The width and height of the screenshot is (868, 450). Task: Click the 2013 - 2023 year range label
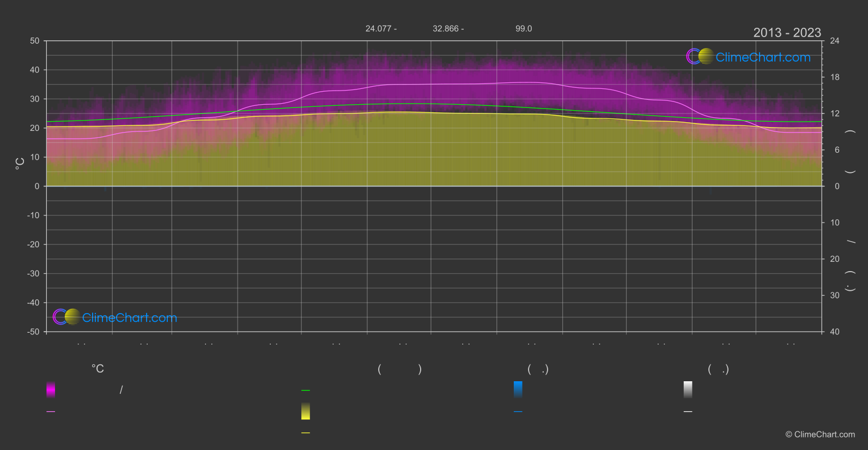[x=787, y=33]
